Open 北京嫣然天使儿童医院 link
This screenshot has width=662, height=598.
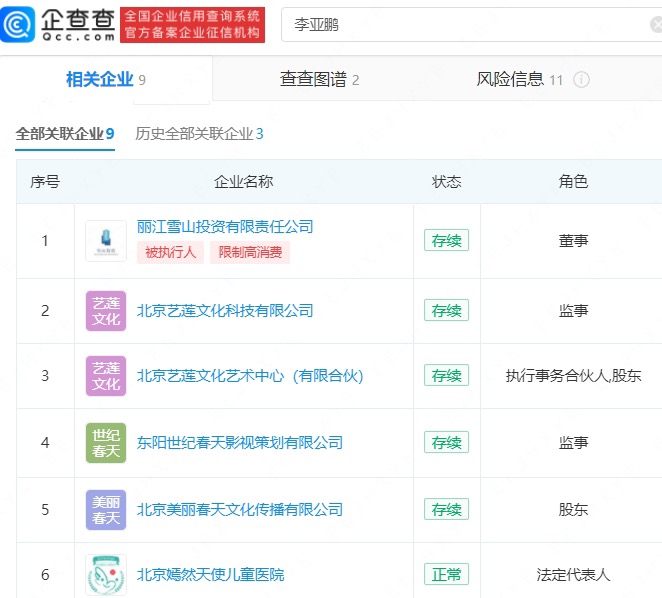[x=210, y=575]
